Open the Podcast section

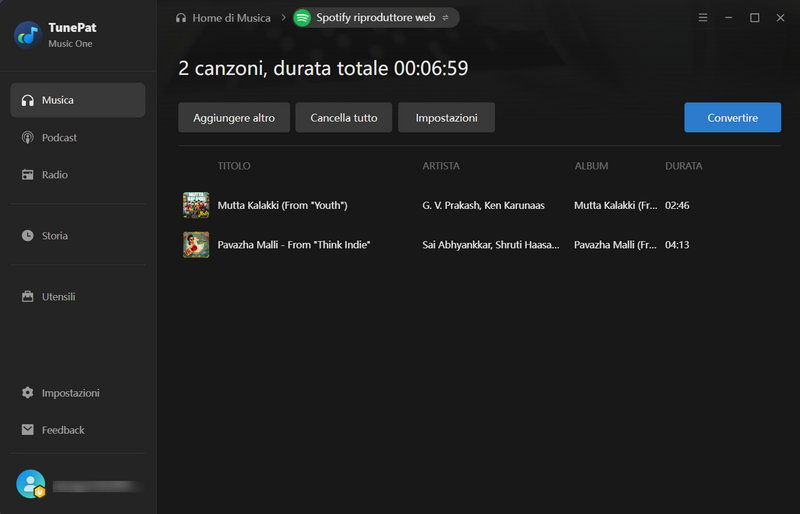pos(78,137)
